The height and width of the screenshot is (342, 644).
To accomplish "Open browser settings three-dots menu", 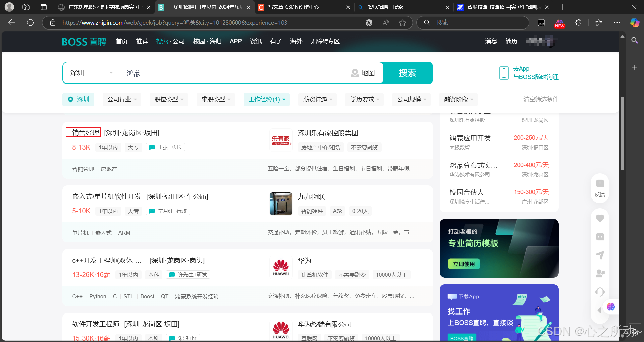I will 617,23.
